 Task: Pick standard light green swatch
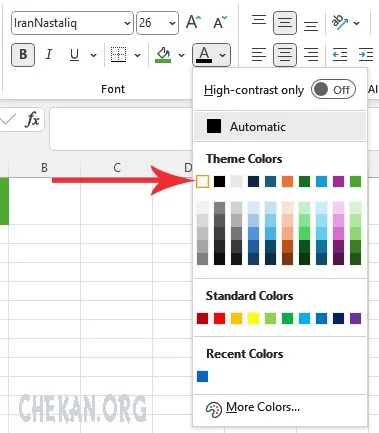270,318
